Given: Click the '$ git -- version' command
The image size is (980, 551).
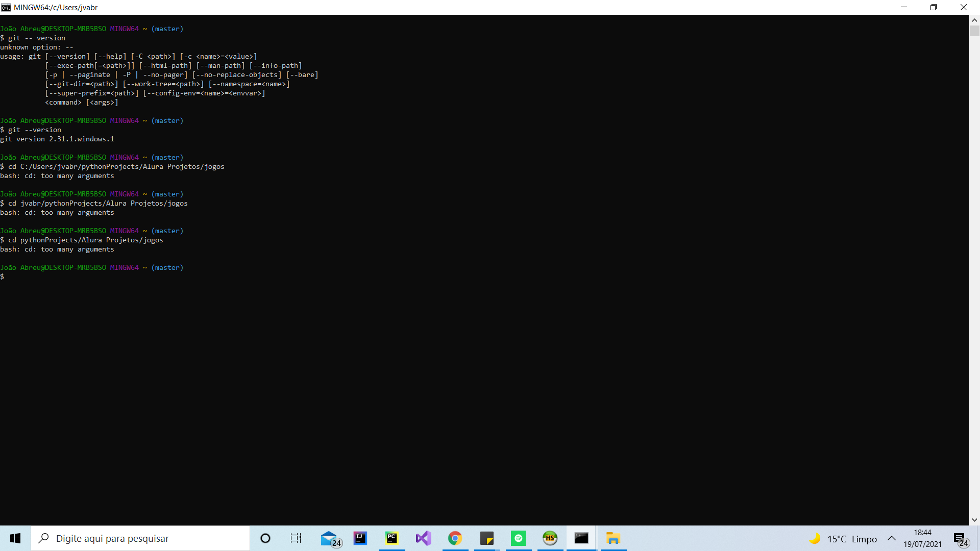Looking at the screenshot, I should pos(33,38).
